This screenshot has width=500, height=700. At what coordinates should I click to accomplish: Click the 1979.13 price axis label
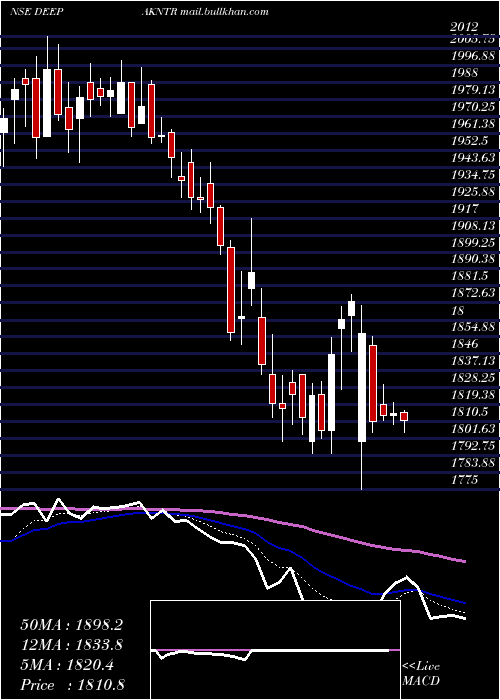click(x=472, y=90)
